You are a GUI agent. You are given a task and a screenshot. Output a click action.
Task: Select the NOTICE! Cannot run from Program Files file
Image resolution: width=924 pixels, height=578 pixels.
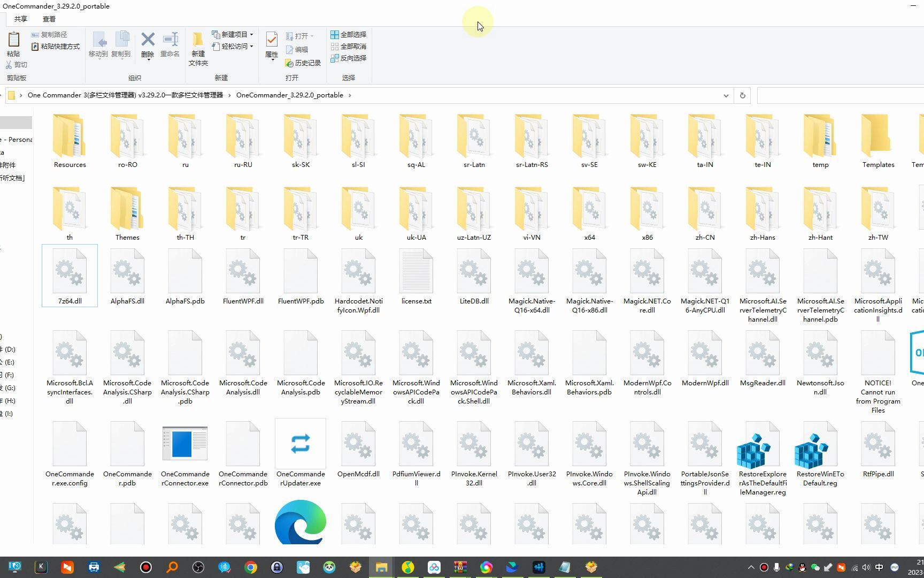click(x=878, y=372)
